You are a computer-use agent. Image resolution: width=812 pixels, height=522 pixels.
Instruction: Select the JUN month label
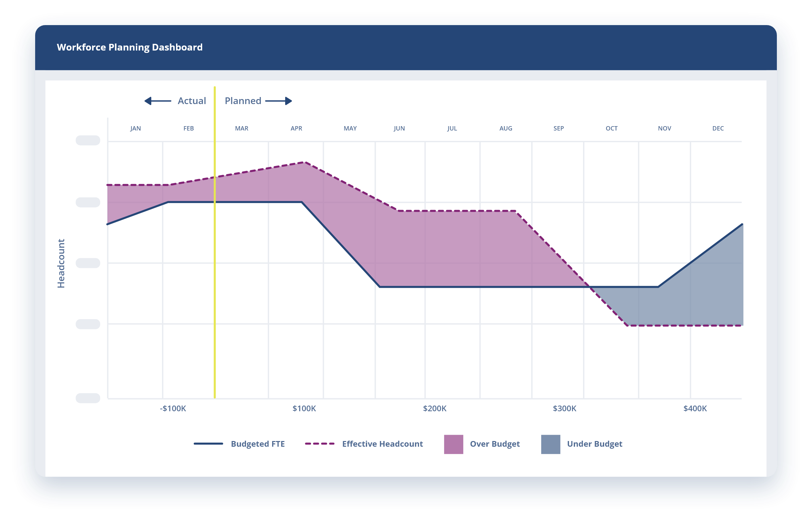(399, 128)
